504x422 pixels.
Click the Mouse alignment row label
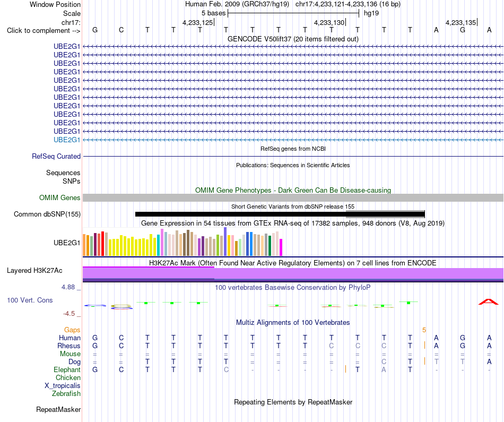click(70, 354)
